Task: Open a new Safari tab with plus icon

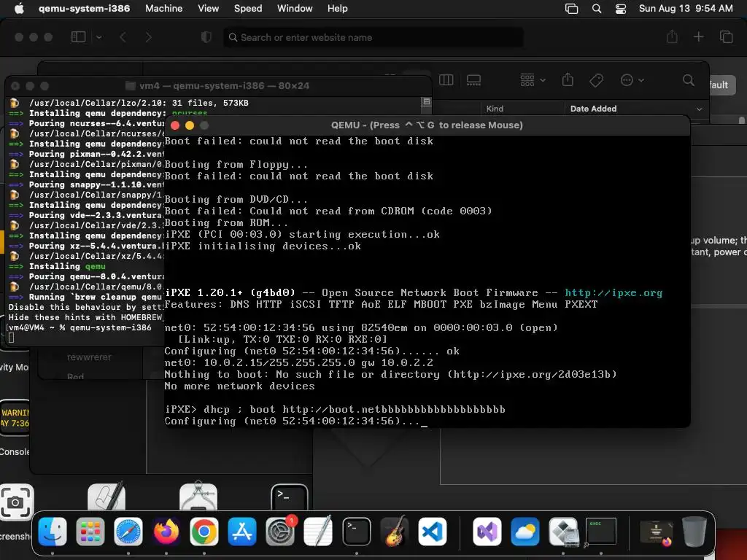Action: pyautogui.click(x=698, y=36)
